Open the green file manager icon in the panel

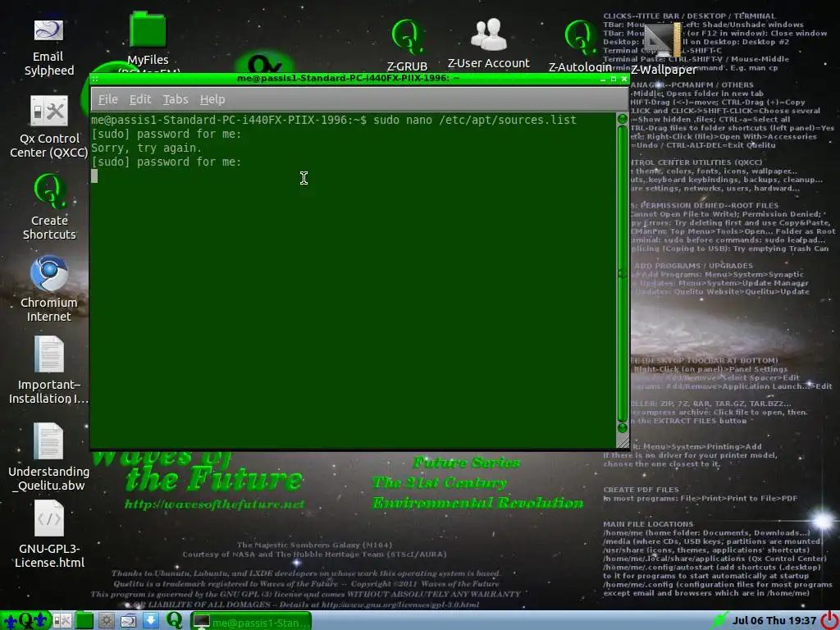[x=84, y=621]
